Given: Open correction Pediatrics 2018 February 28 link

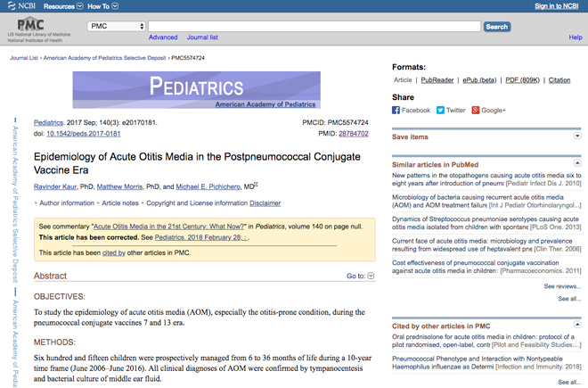Looking at the screenshot, I should coord(201,237).
